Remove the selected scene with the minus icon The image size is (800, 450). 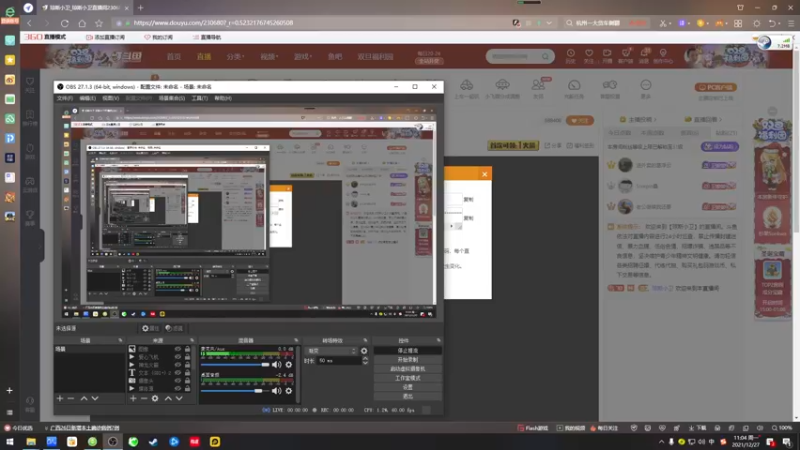(71, 398)
